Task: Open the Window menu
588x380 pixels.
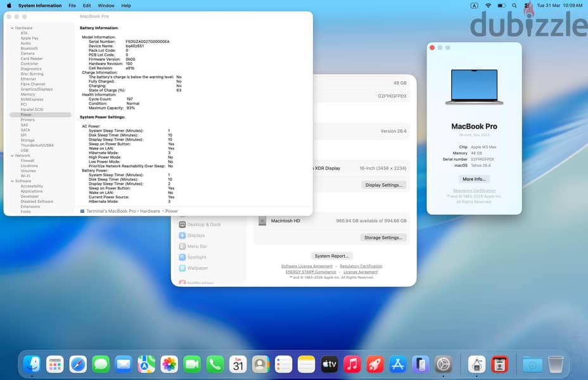Action: 106,6
